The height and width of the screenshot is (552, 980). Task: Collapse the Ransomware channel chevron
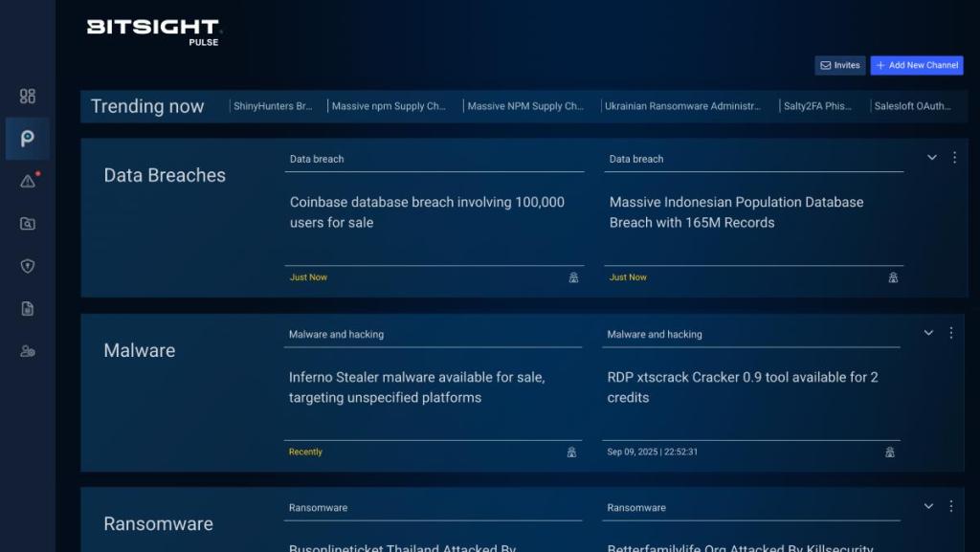click(928, 506)
